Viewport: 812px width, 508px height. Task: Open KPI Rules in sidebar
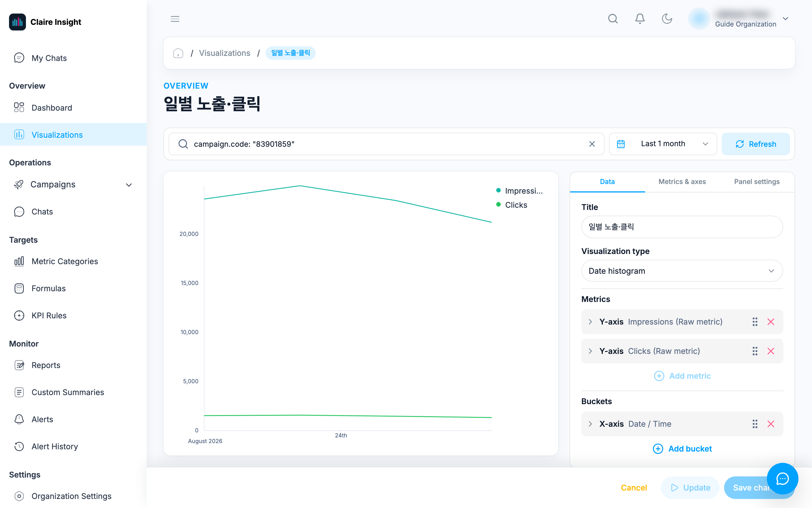(x=73, y=316)
